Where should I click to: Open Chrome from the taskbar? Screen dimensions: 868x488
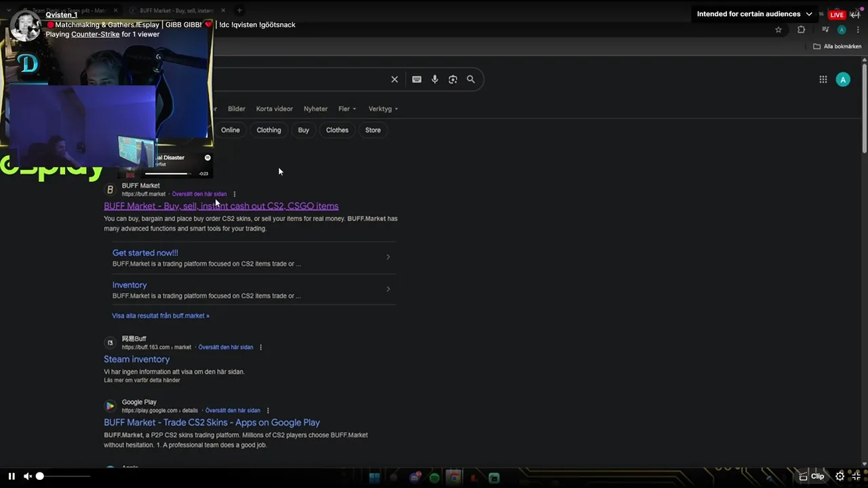[454, 478]
